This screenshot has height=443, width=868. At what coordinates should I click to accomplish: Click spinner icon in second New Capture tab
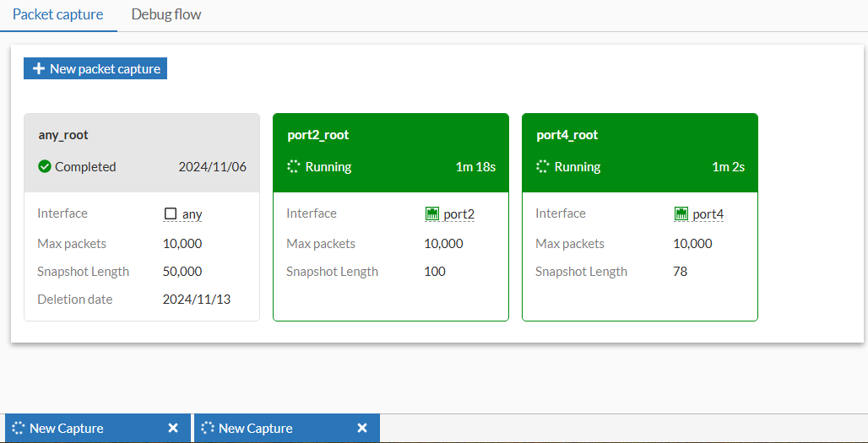pyautogui.click(x=208, y=429)
